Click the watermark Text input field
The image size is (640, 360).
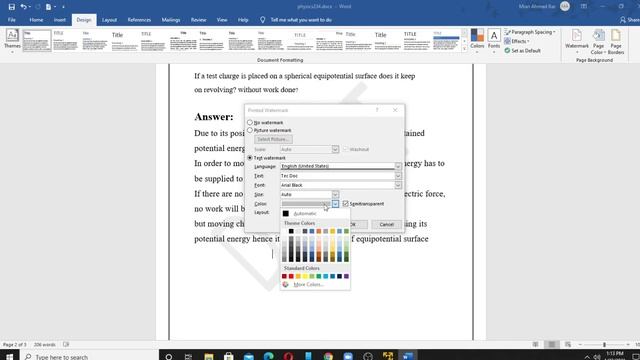(337, 176)
